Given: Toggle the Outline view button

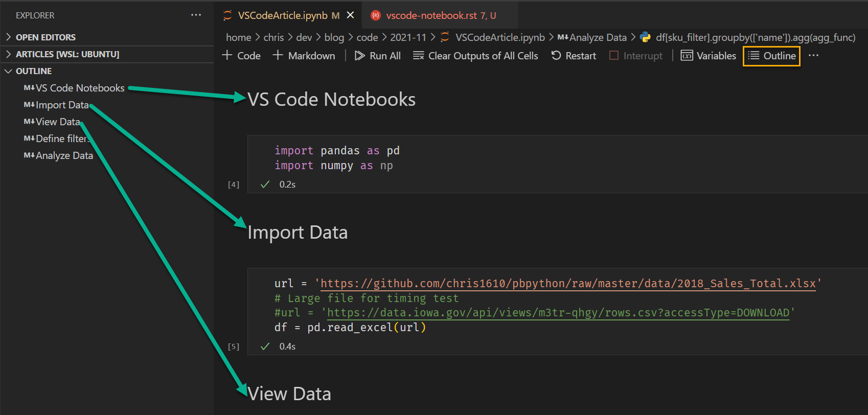Looking at the screenshot, I should pyautogui.click(x=772, y=56).
